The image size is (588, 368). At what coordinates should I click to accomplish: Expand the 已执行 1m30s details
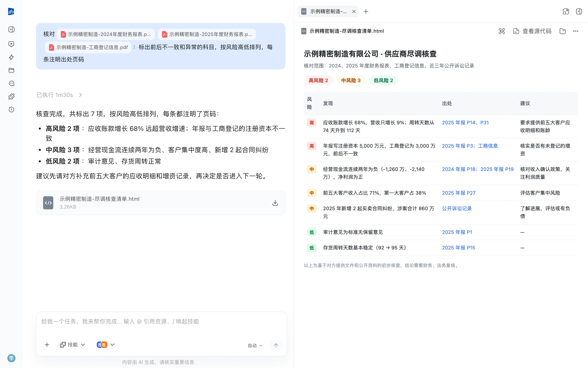(x=59, y=95)
